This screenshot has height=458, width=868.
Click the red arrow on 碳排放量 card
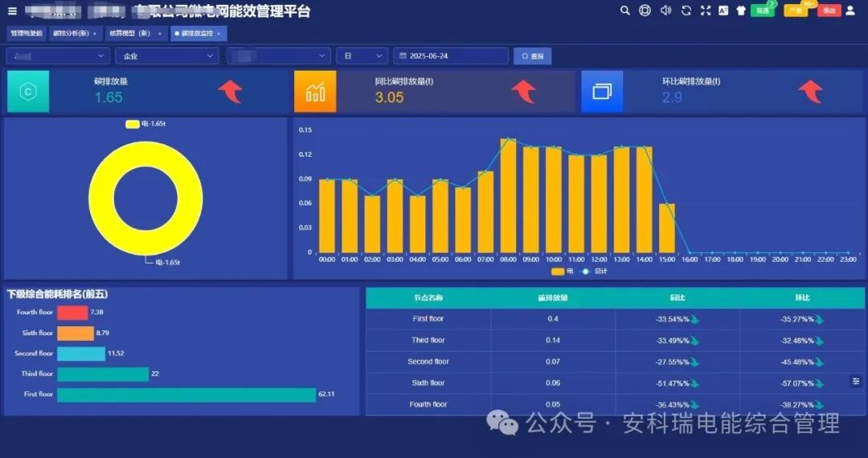tap(231, 92)
